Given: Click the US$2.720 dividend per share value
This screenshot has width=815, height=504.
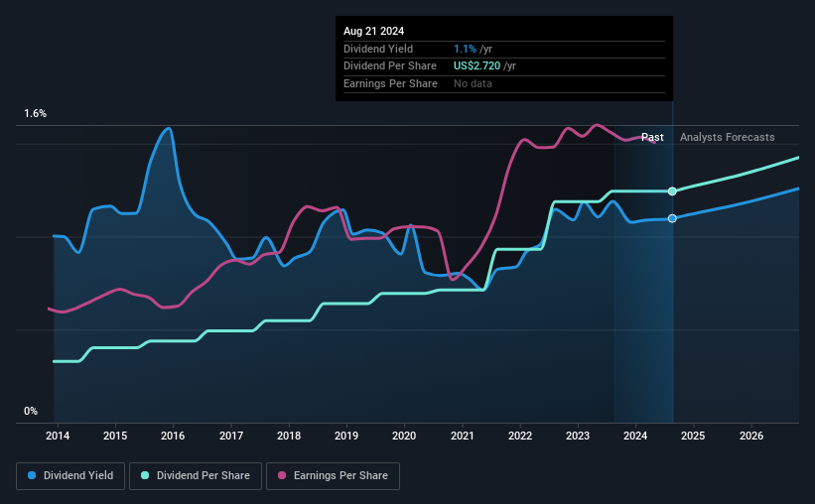Looking at the screenshot, I should [476, 66].
